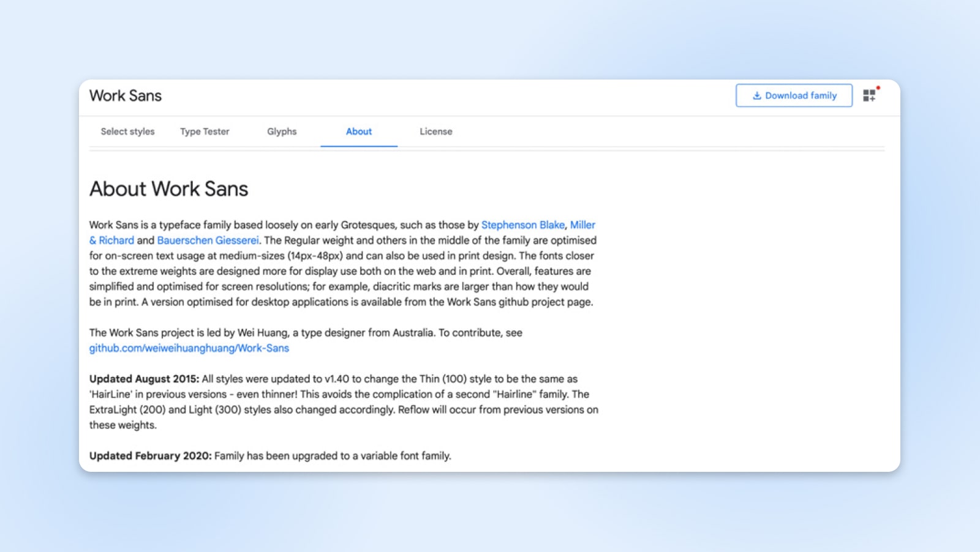Open the selected families grid icon

click(869, 95)
